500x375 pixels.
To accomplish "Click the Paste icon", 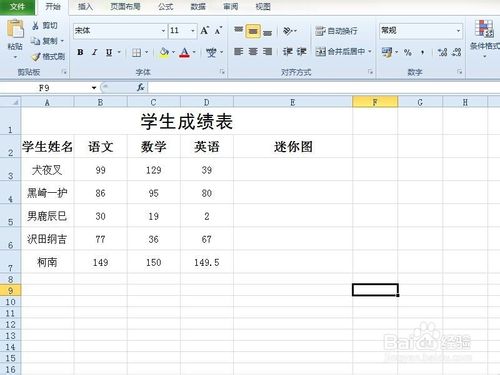I will pyautogui.click(x=15, y=29).
